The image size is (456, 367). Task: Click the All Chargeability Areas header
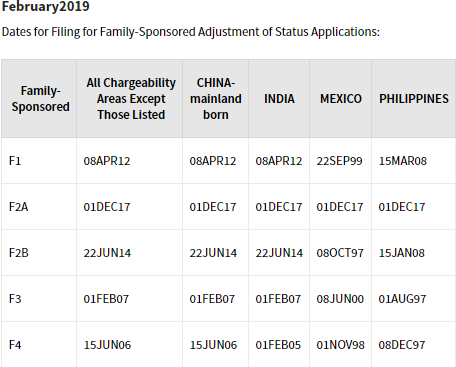point(131,99)
